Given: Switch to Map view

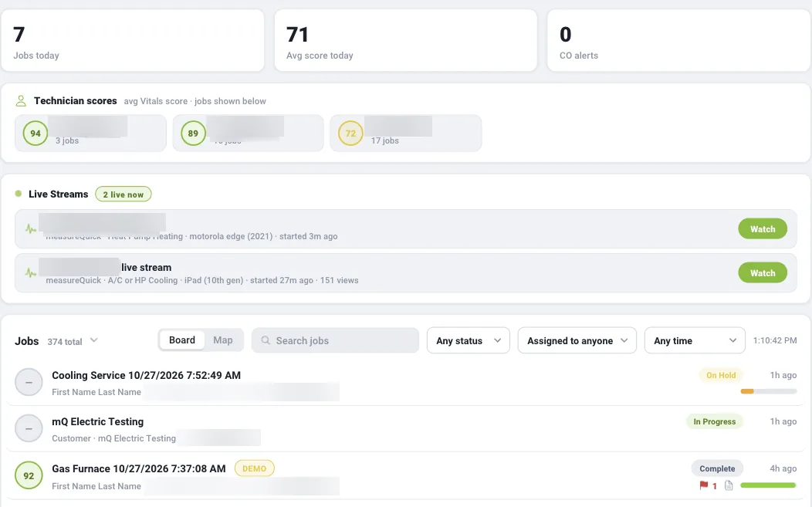Looking at the screenshot, I should tap(222, 340).
